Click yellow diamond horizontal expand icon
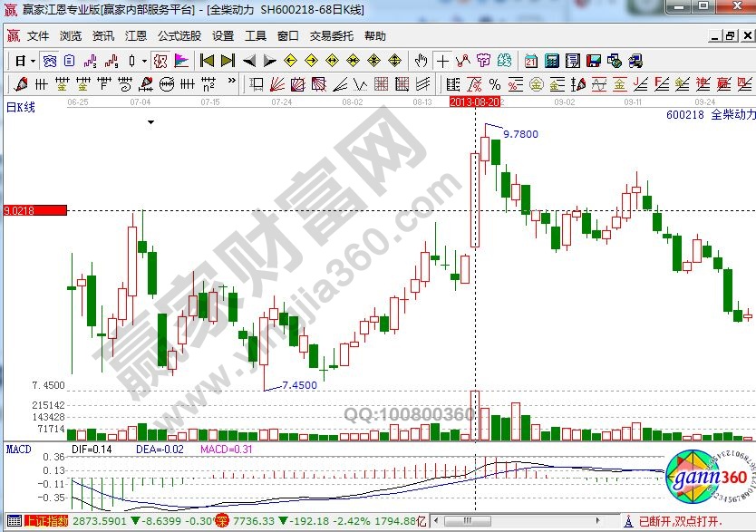Viewport: 756px width, 532px height. point(332,61)
